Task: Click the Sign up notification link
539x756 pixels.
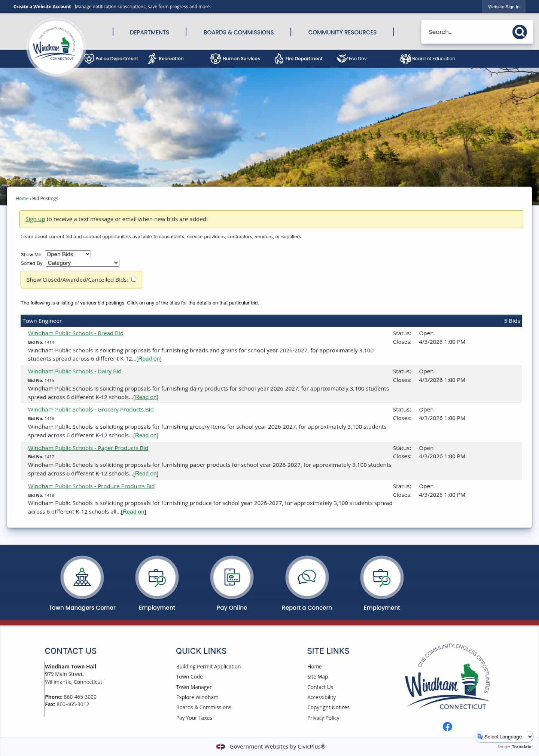Action: pyautogui.click(x=35, y=219)
